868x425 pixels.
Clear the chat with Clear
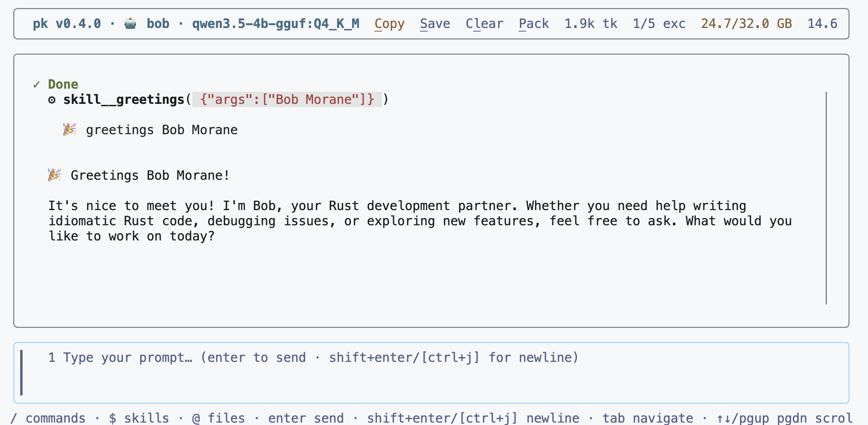click(x=484, y=24)
